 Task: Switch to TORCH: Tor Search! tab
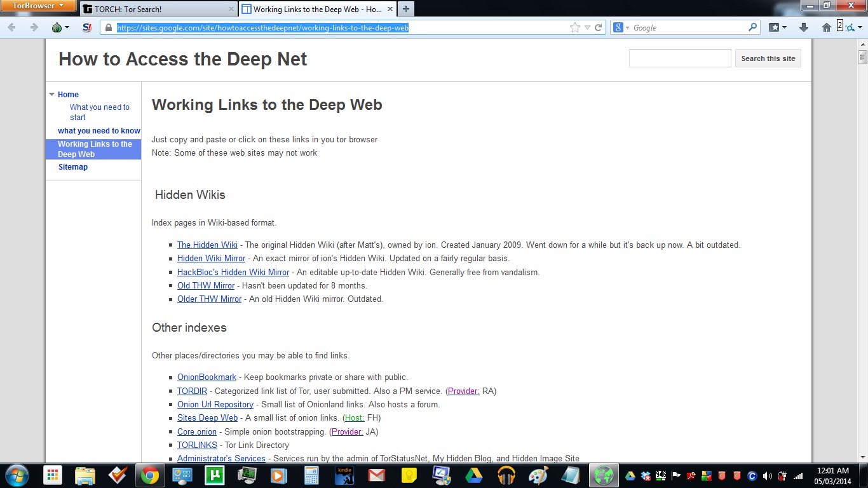pos(159,10)
